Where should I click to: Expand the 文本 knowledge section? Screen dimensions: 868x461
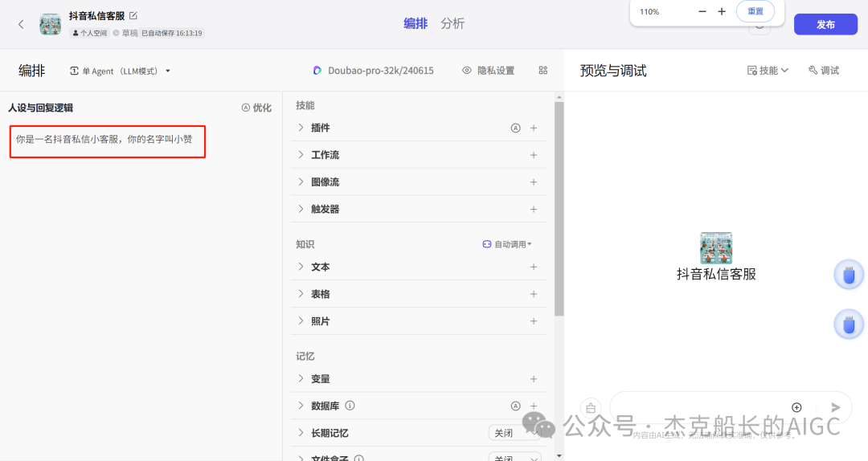[x=301, y=267]
